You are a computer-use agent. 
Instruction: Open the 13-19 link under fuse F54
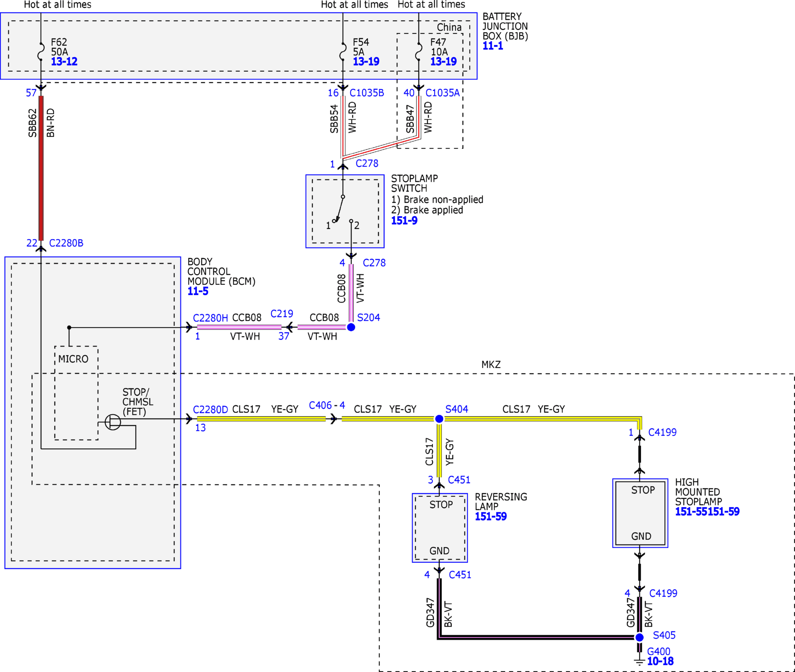coord(366,61)
